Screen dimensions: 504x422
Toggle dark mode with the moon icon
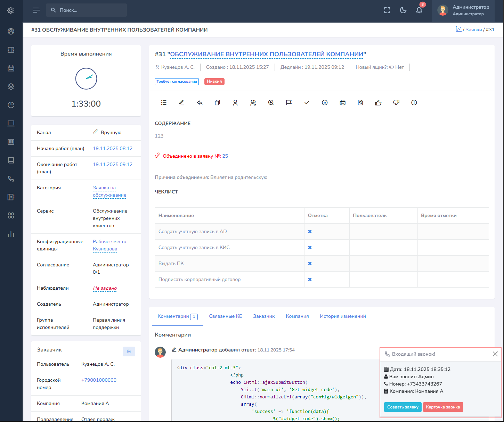coord(403,10)
